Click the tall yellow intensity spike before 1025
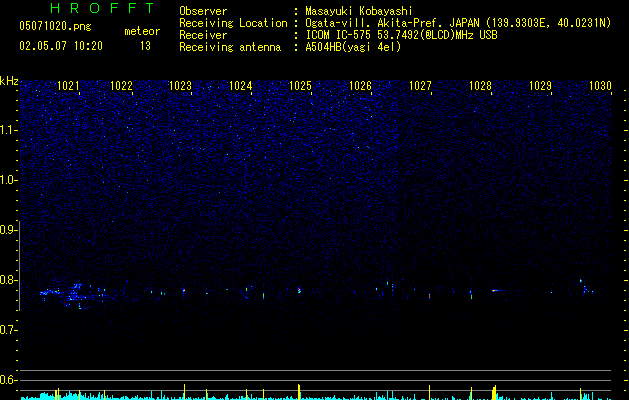 coord(299,392)
